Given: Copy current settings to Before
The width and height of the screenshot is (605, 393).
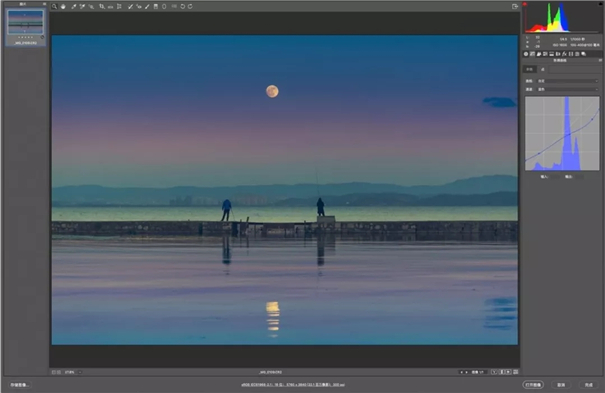Looking at the screenshot, I should point(508,372).
